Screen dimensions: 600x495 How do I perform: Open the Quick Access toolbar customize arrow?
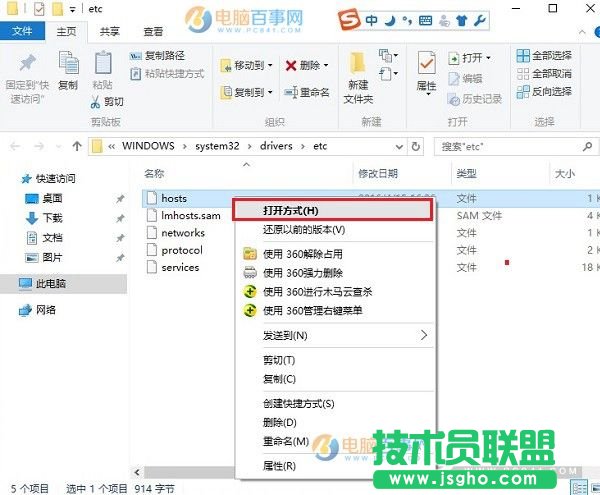coord(72,10)
